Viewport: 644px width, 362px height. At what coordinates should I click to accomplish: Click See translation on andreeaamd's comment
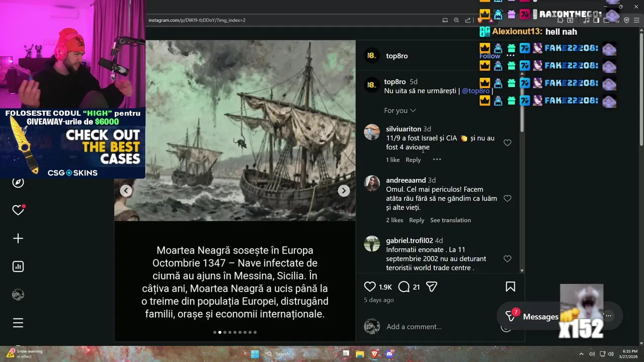(450, 220)
